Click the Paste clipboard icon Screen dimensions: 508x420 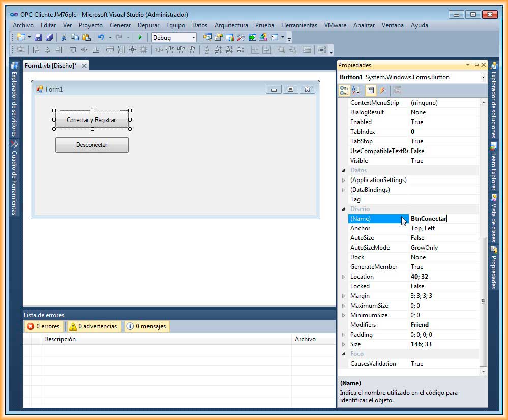click(x=86, y=37)
